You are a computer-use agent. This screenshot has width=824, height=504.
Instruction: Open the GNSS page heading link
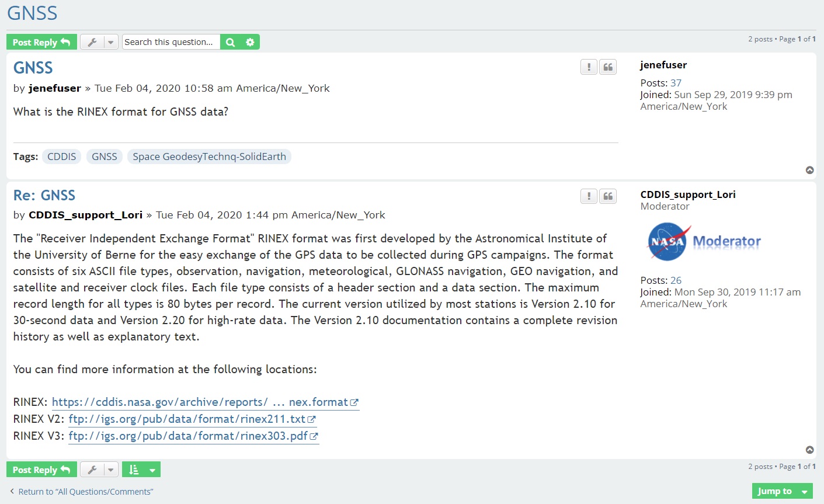point(32,13)
